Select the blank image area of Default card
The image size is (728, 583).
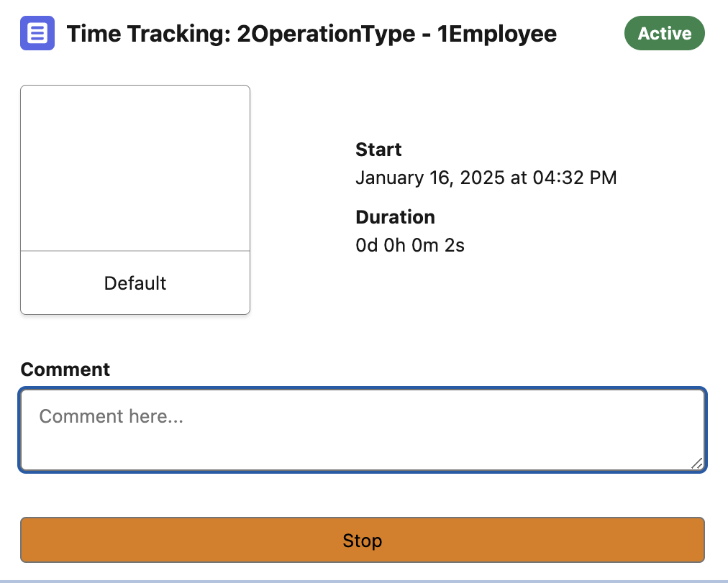click(x=135, y=168)
